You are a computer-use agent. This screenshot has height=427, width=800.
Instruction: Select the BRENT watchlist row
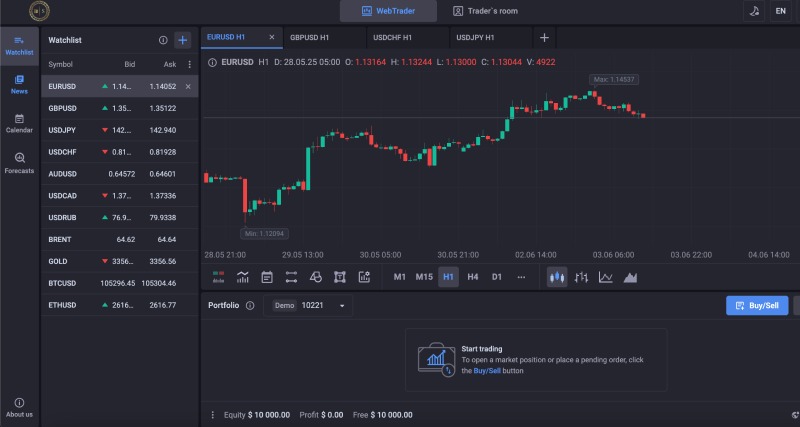click(119, 239)
